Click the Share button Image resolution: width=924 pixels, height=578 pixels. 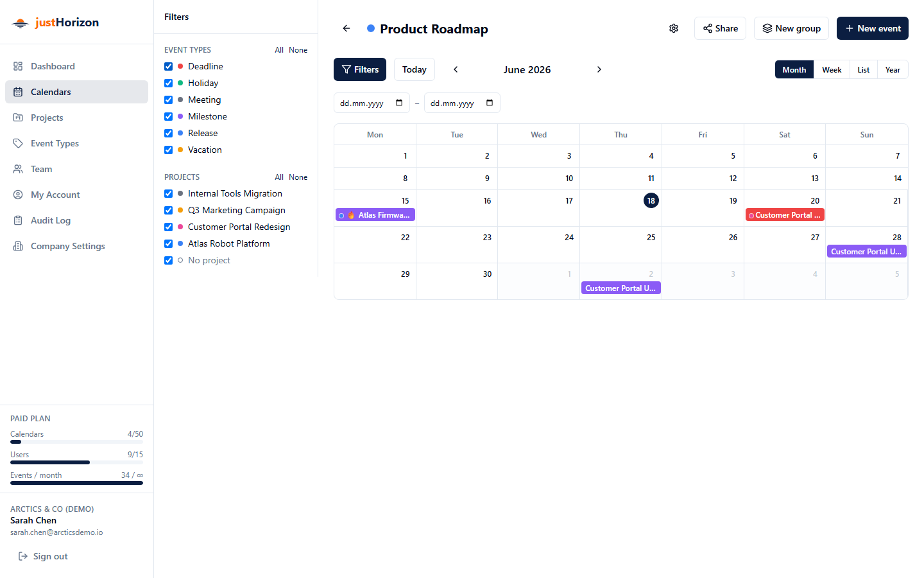point(720,28)
